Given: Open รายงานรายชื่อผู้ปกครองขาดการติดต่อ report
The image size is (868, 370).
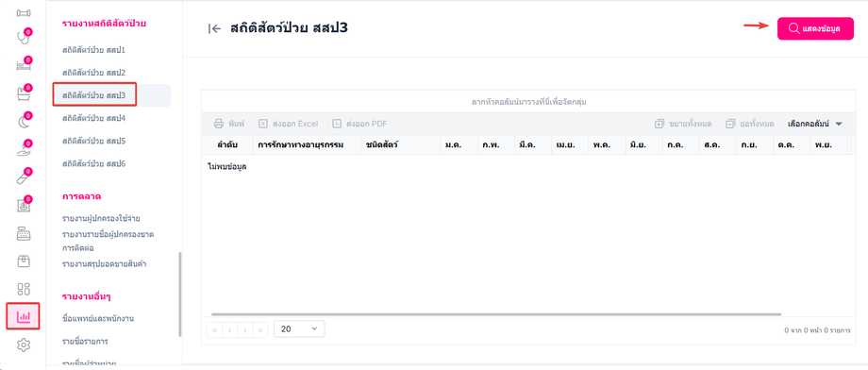Looking at the screenshot, I should click(x=108, y=241).
